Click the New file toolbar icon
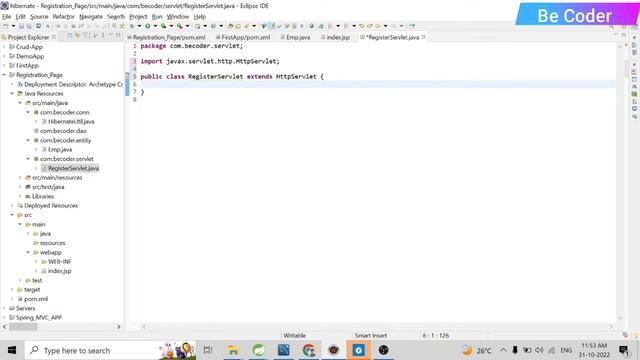Image resolution: width=640 pixels, height=360 pixels. 6,26
